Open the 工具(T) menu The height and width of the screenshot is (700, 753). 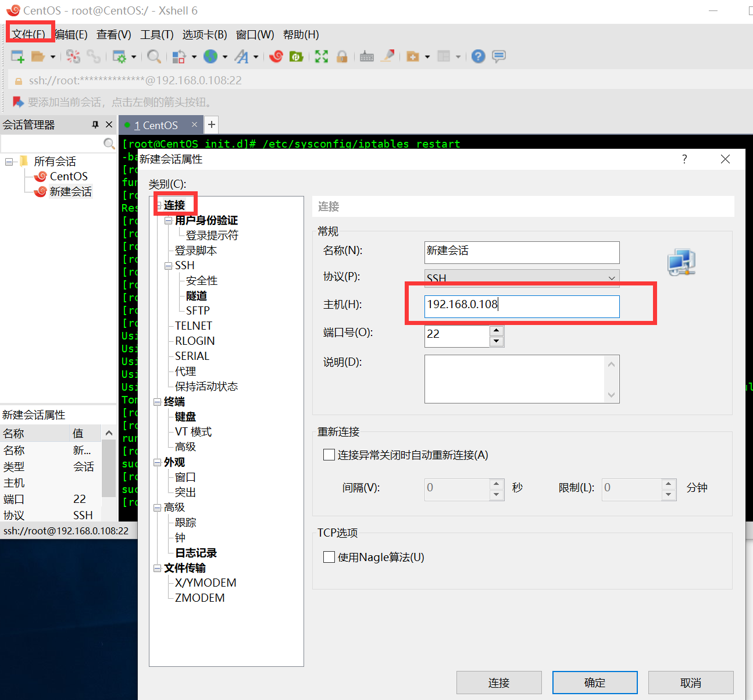tap(157, 34)
